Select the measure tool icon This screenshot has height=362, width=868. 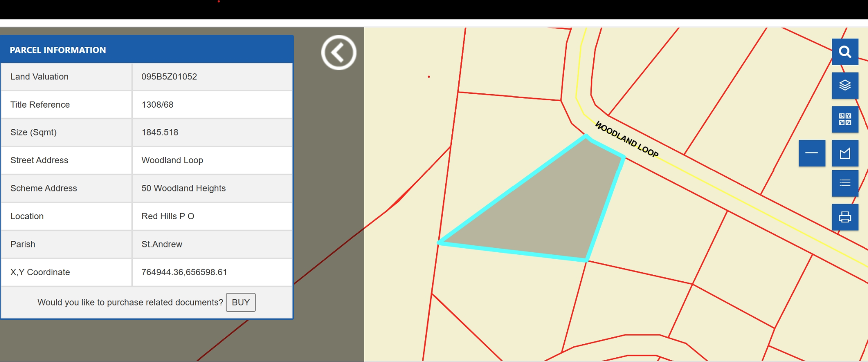tap(845, 153)
